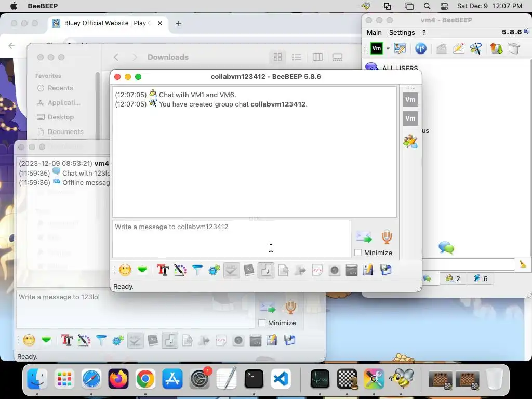
Task: Switch Finder Downloads to icon view
Action: coord(277,57)
